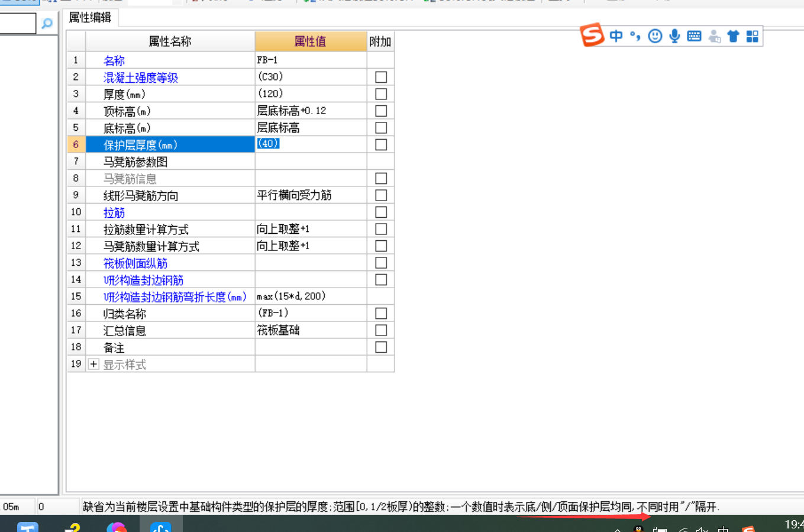
Task: Edit the 保护层厚度 value field (40)
Action: (x=311, y=144)
